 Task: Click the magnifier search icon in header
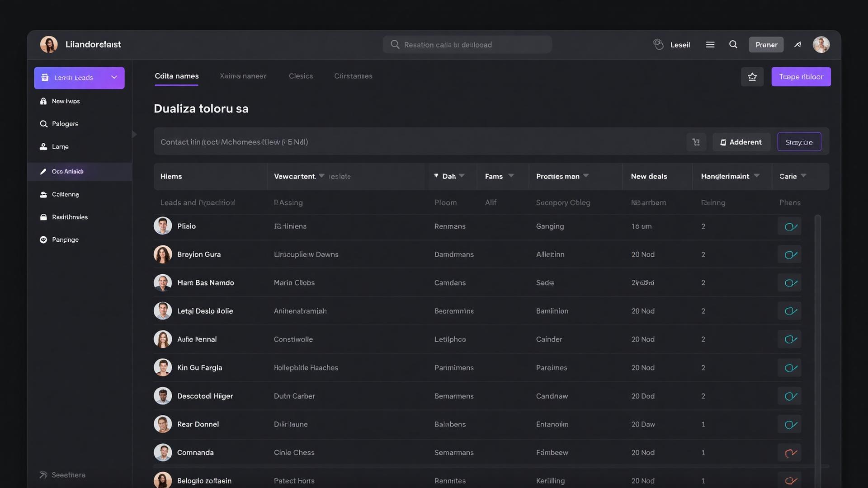pos(733,44)
